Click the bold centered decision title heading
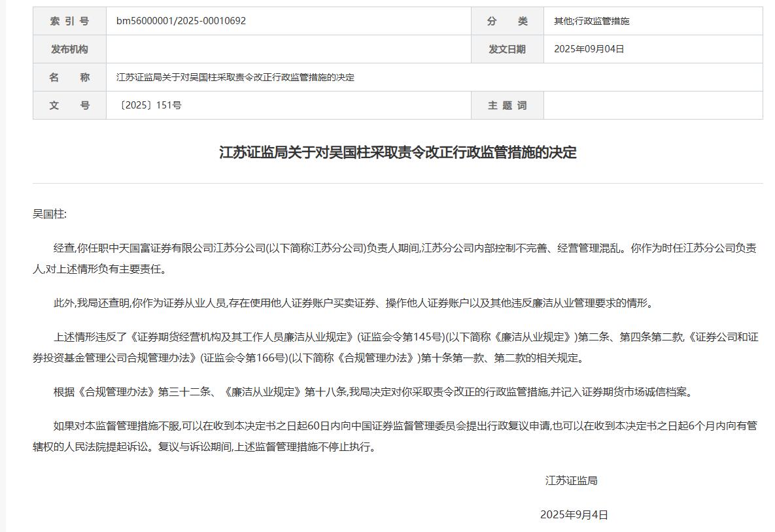 click(398, 152)
